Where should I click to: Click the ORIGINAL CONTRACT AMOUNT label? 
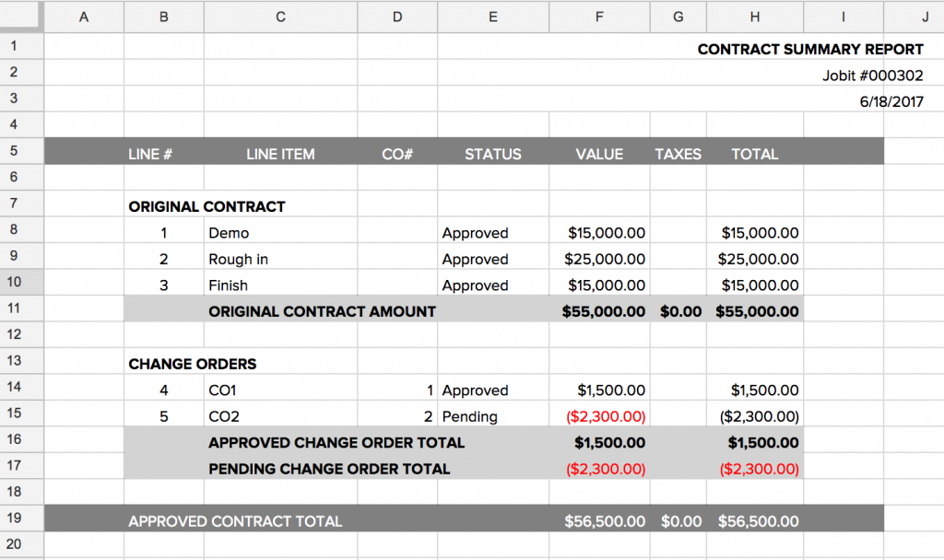pyautogui.click(x=322, y=311)
